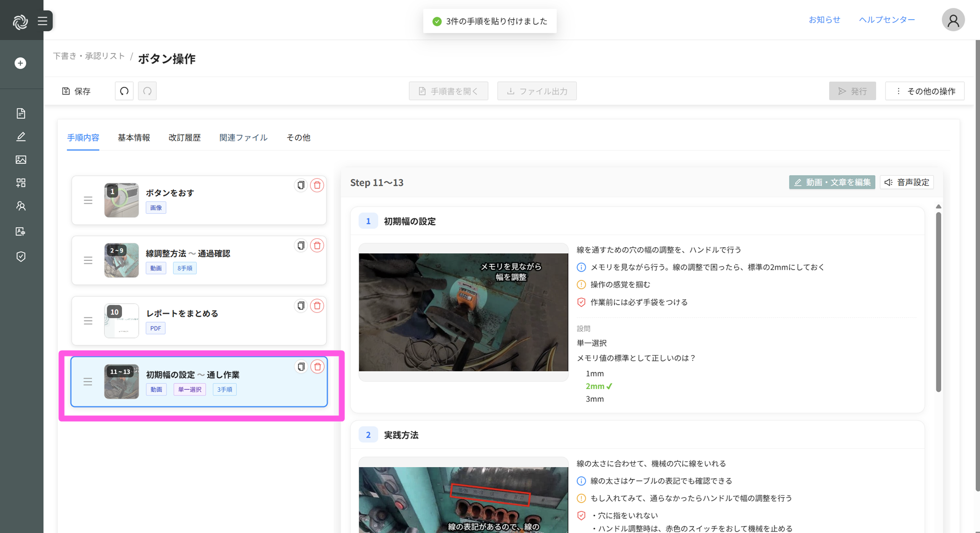Click the 保存 button
980x533 pixels.
(76, 91)
